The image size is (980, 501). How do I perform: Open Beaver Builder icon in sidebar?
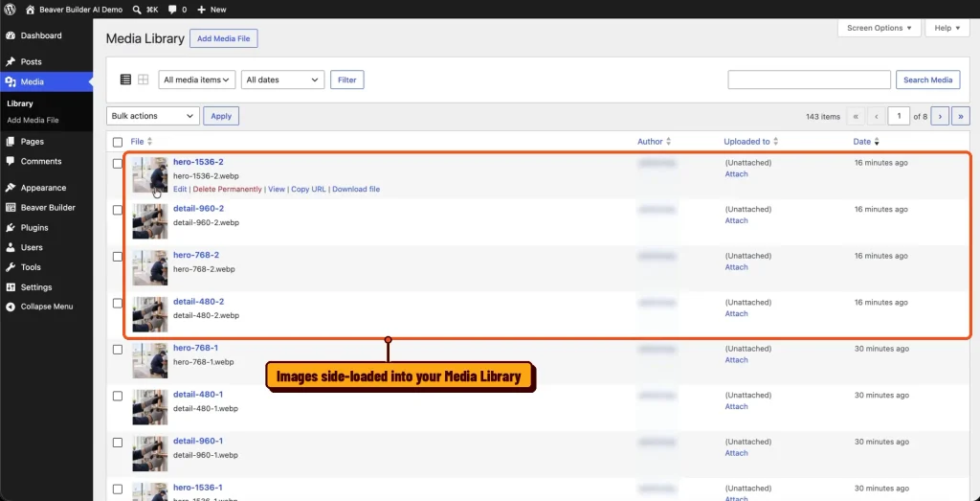pyautogui.click(x=11, y=208)
